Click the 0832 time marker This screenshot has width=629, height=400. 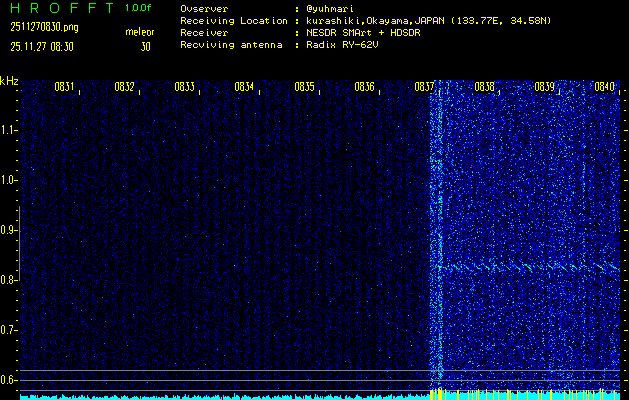(x=124, y=87)
